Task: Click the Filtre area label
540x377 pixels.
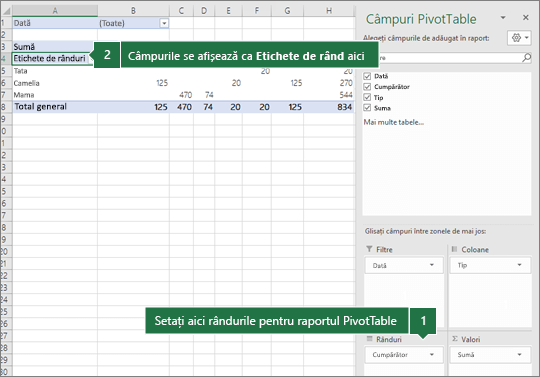Action: coord(384,249)
